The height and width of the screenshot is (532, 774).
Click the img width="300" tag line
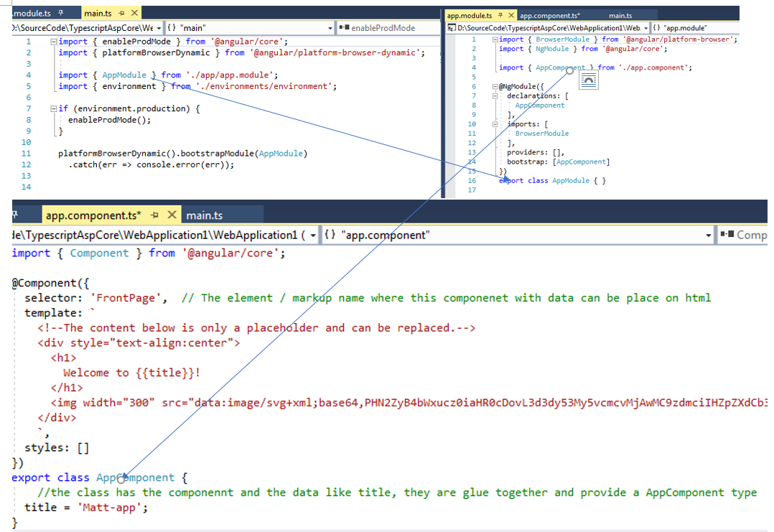(409, 403)
